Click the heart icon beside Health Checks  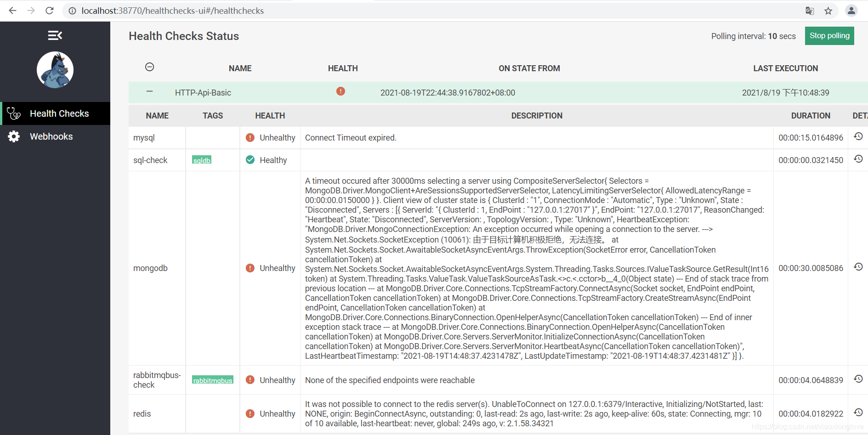point(14,113)
